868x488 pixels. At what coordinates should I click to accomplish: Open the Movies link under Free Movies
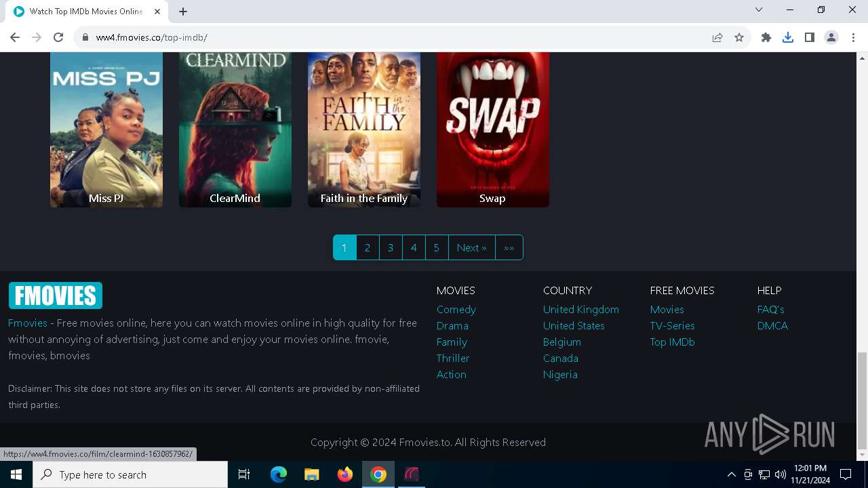pos(667,309)
